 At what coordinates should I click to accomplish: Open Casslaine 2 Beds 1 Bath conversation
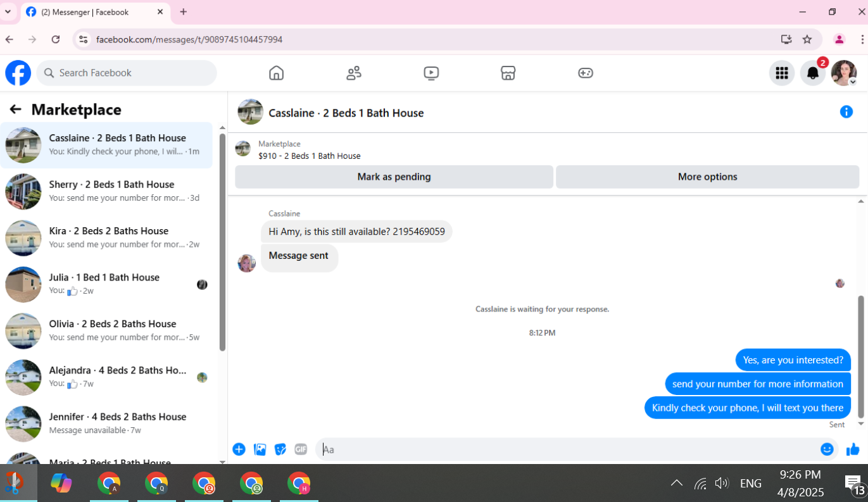106,145
